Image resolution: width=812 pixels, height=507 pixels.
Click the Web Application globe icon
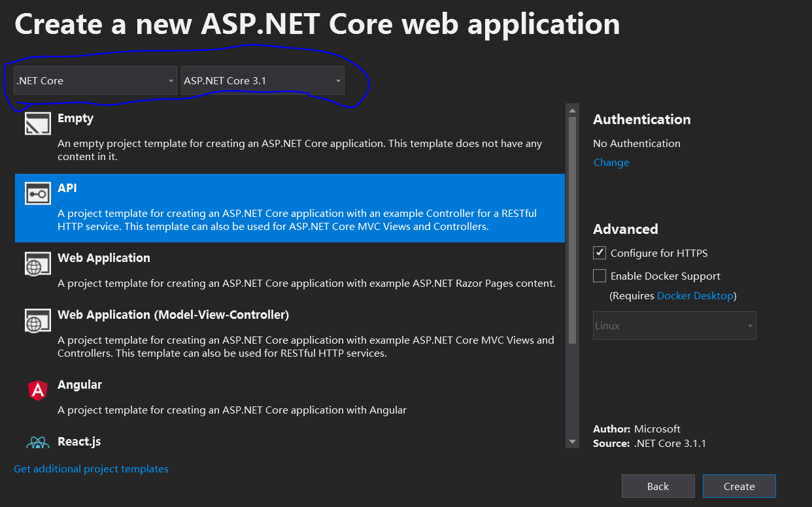(x=38, y=263)
